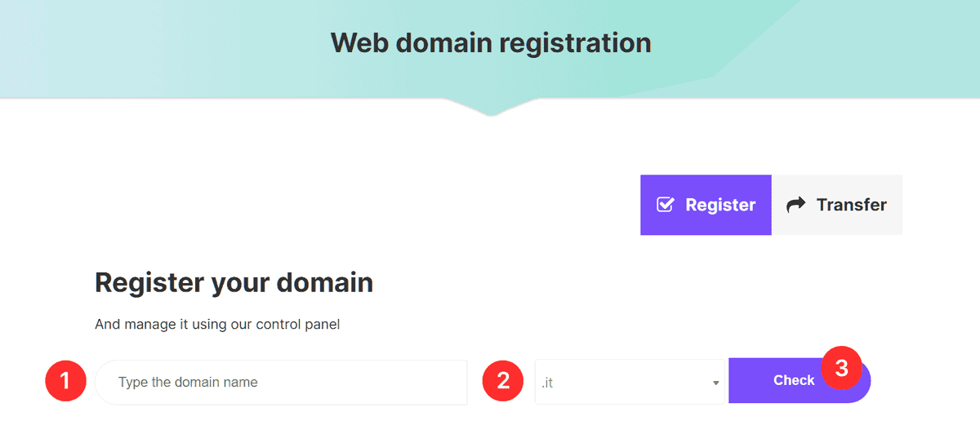Click the red number 2 badge

coord(503,381)
